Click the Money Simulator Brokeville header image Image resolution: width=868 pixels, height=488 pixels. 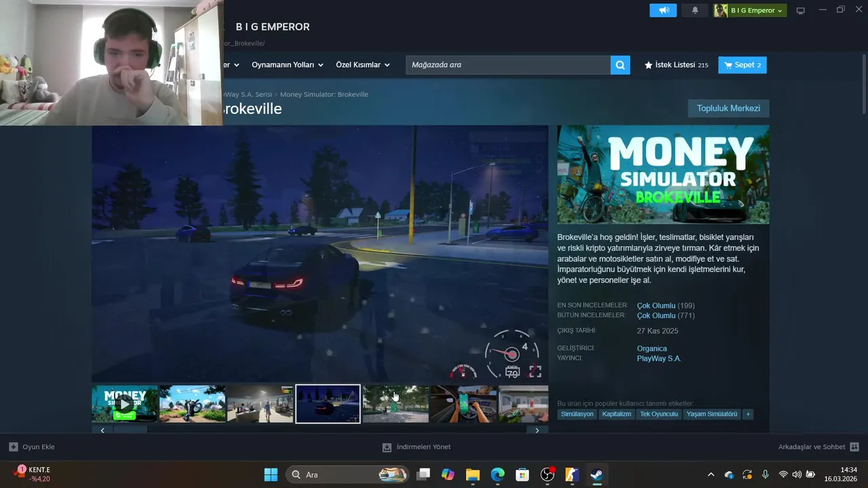click(663, 174)
